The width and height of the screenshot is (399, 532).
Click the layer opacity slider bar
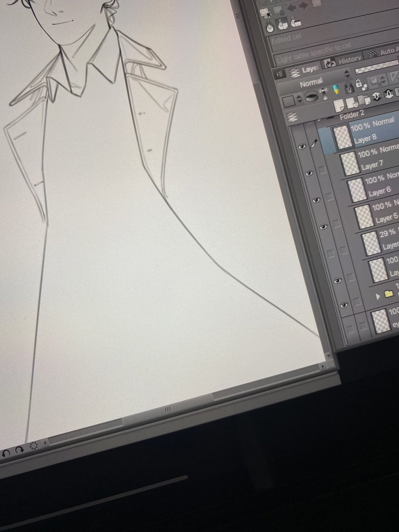coord(377,67)
